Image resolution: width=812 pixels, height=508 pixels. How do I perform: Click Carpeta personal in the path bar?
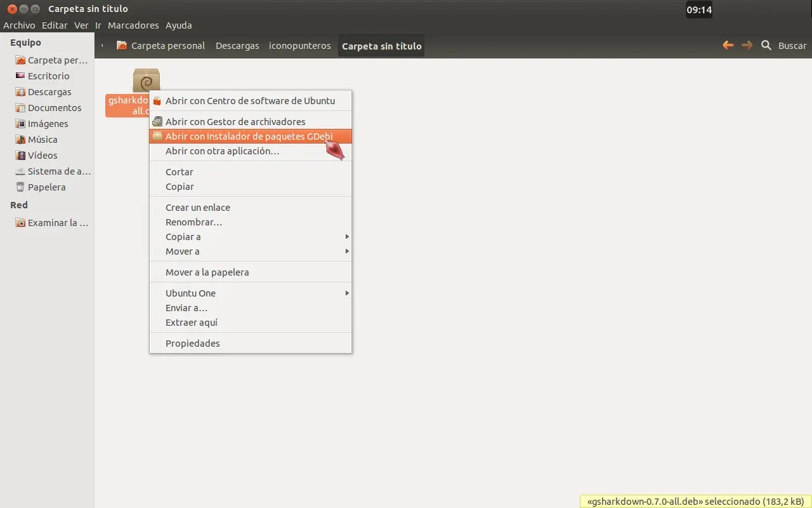coord(168,46)
